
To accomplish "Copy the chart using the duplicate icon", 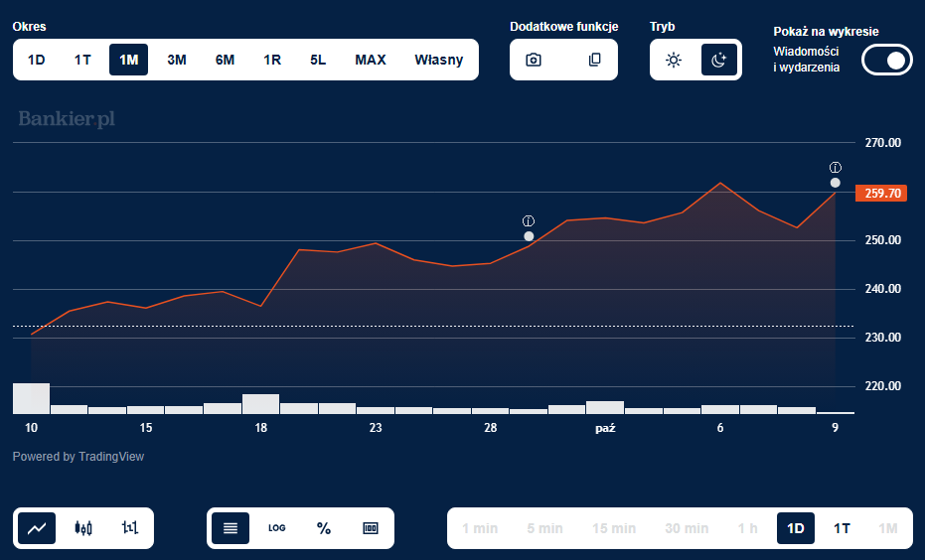I will (x=594, y=60).
